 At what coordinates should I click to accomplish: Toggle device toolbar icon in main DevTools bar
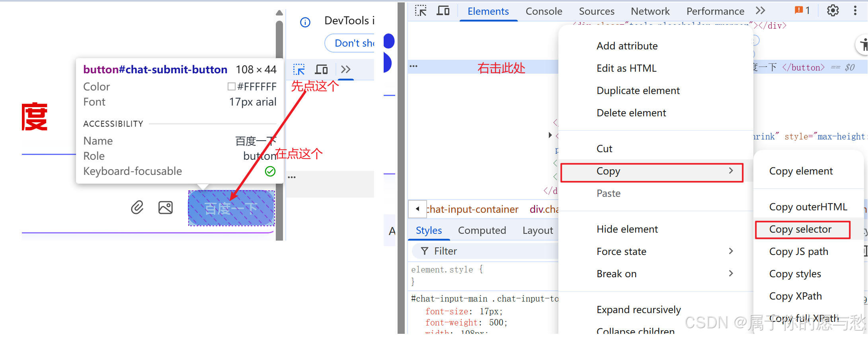coord(443,11)
